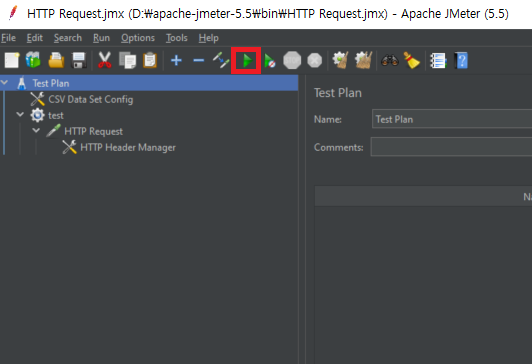Click the New test plan icon
Image resolution: width=532 pixels, height=364 pixels.
[12, 61]
